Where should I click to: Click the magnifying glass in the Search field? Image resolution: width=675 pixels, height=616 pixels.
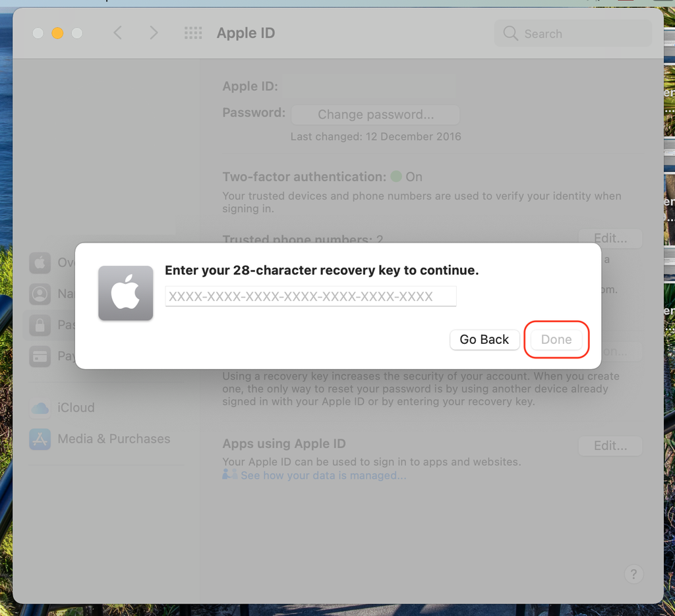[x=510, y=33]
